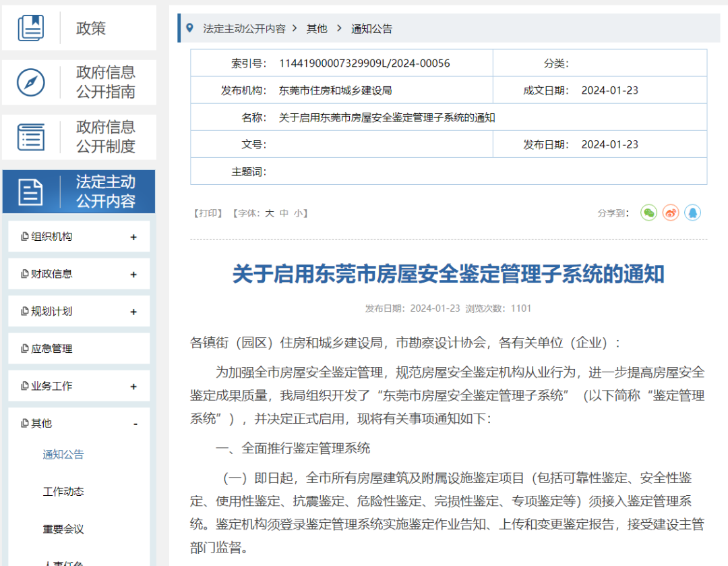Print the notice using 打印 link
This screenshot has width=728, height=566.
(208, 213)
